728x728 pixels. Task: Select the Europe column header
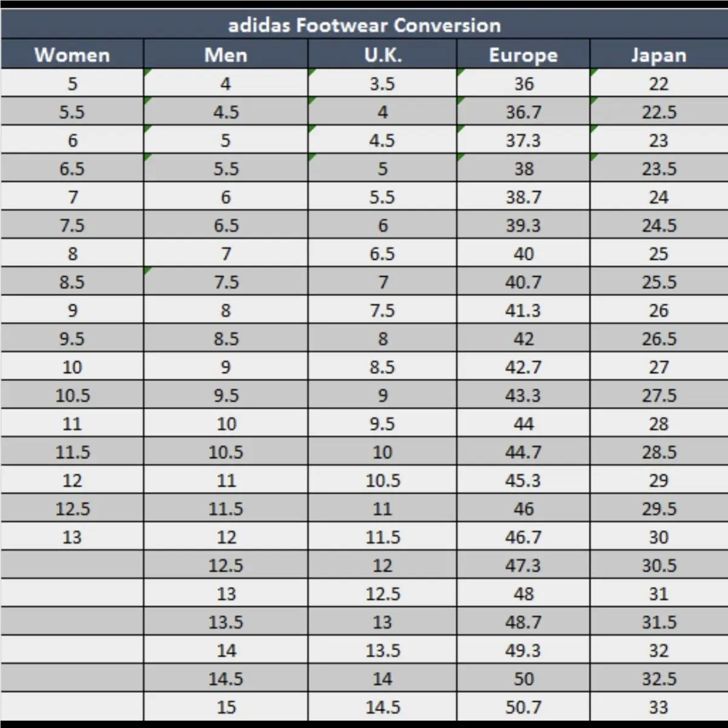[x=523, y=55]
